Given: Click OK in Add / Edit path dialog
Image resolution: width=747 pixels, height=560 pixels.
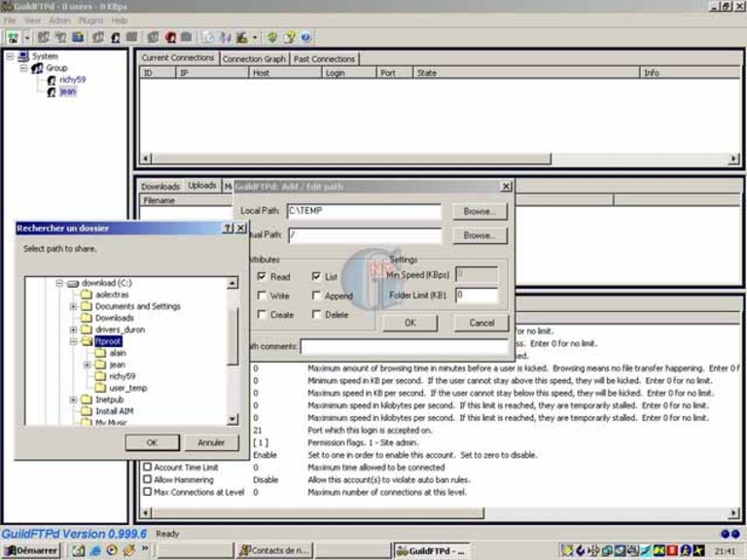Looking at the screenshot, I should (410, 323).
